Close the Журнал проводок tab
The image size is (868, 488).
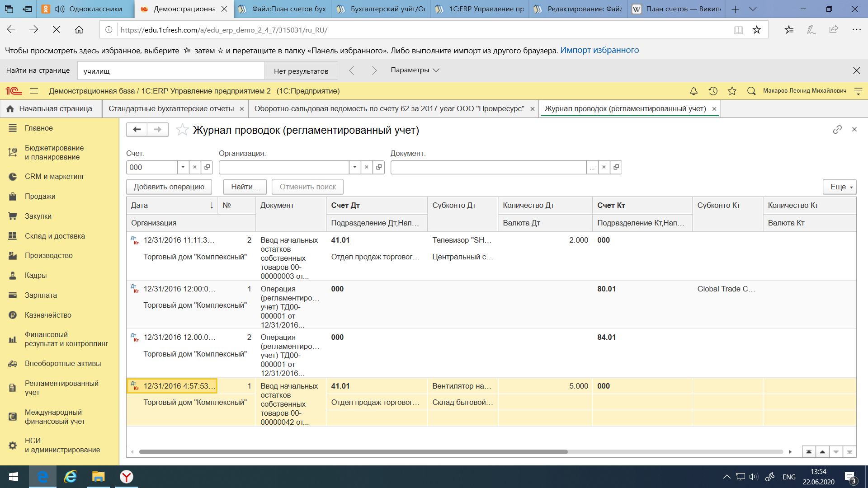714,109
